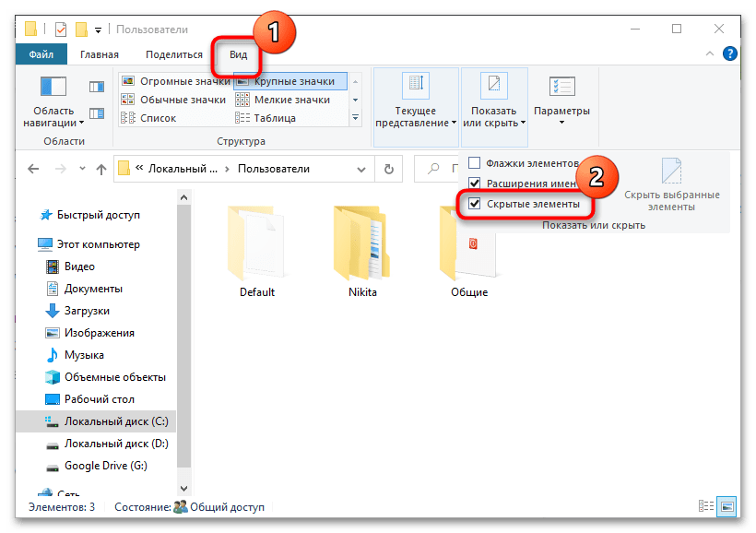Open the Файл menu tab

pyautogui.click(x=41, y=54)
